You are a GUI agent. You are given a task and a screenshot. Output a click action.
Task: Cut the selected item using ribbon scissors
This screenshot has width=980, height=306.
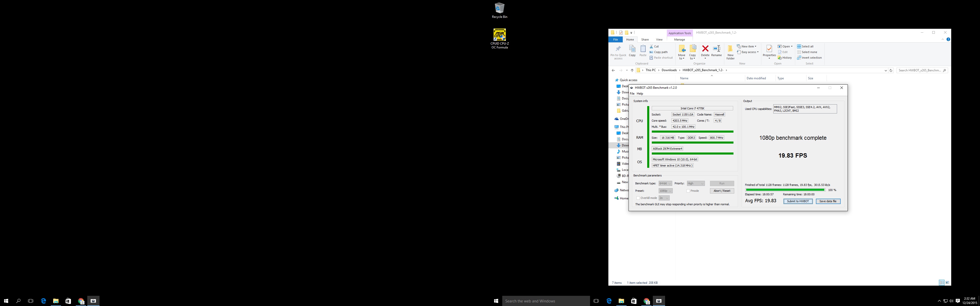tap(654, 46)
